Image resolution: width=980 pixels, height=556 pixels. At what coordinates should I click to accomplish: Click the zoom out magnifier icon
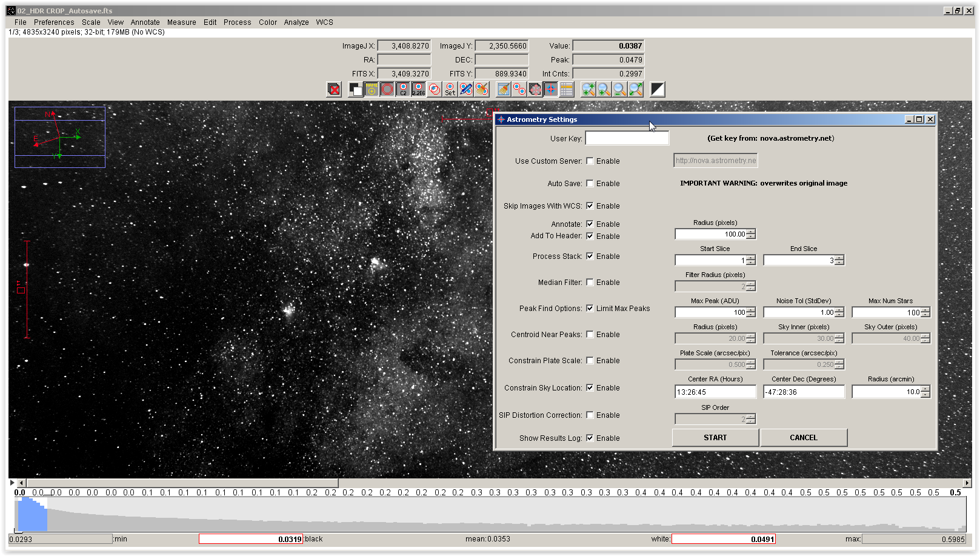(x=620, y=90)
